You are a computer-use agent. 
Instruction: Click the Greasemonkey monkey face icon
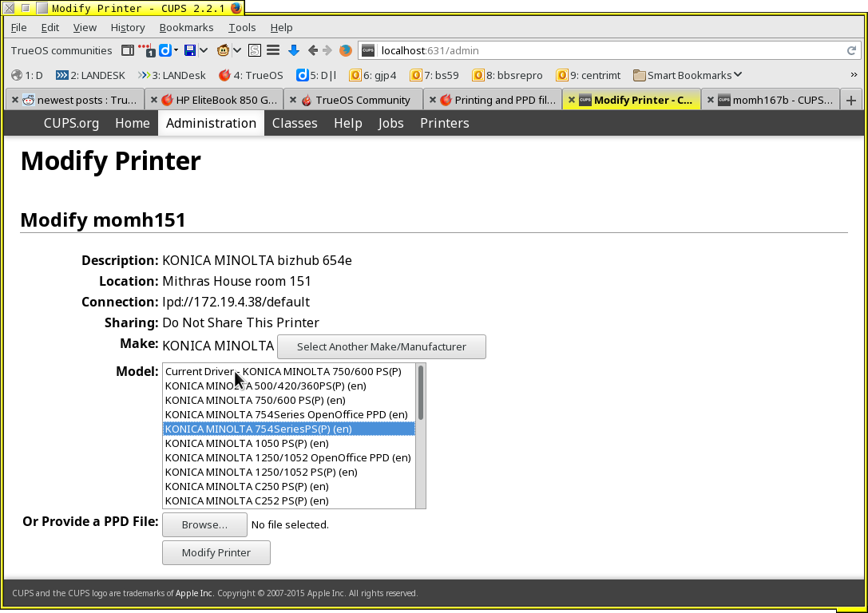[223, 50]
